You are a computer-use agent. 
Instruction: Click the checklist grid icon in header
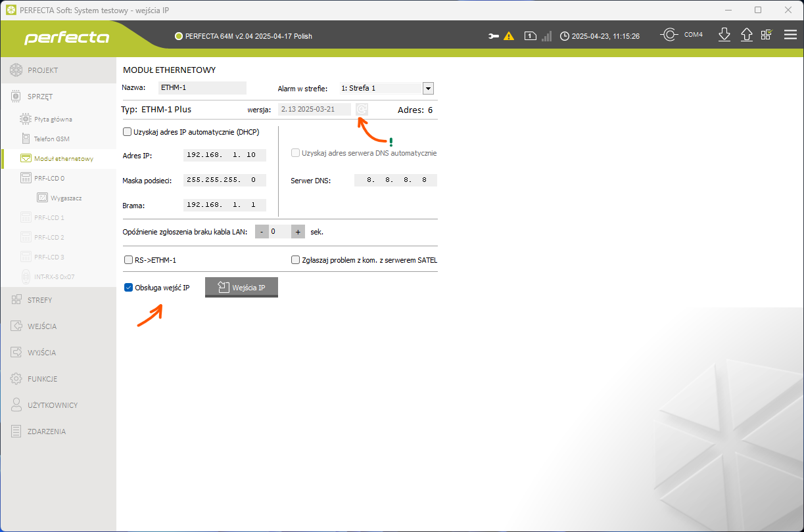pyautogui.click(x=767, y=35)
